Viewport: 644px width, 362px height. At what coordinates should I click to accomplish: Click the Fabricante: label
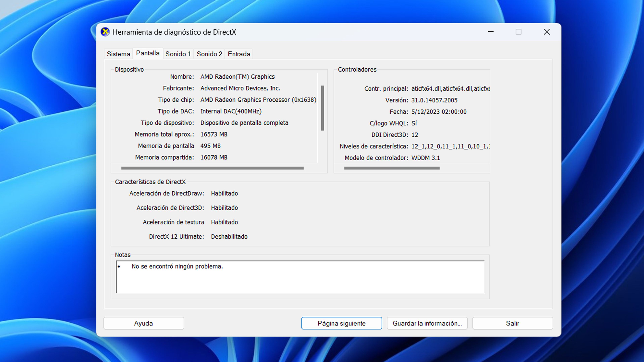click(178, 88)
